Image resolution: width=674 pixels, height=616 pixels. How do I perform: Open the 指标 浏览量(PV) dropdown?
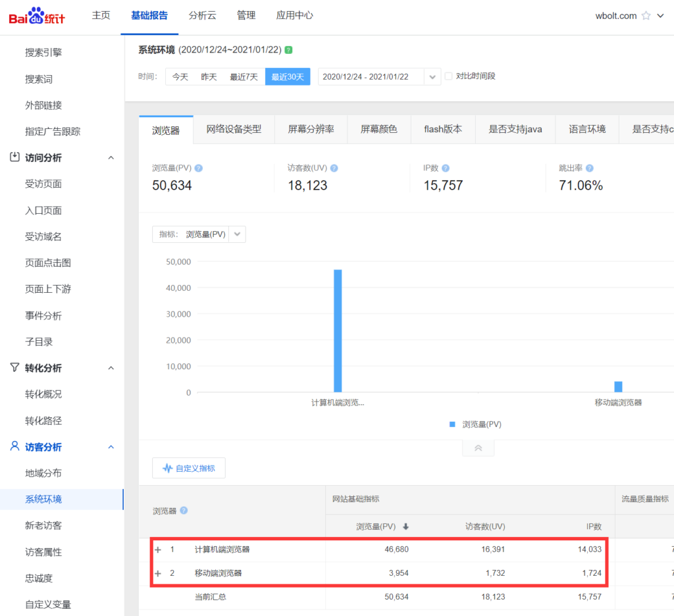(x=237, y=234)
